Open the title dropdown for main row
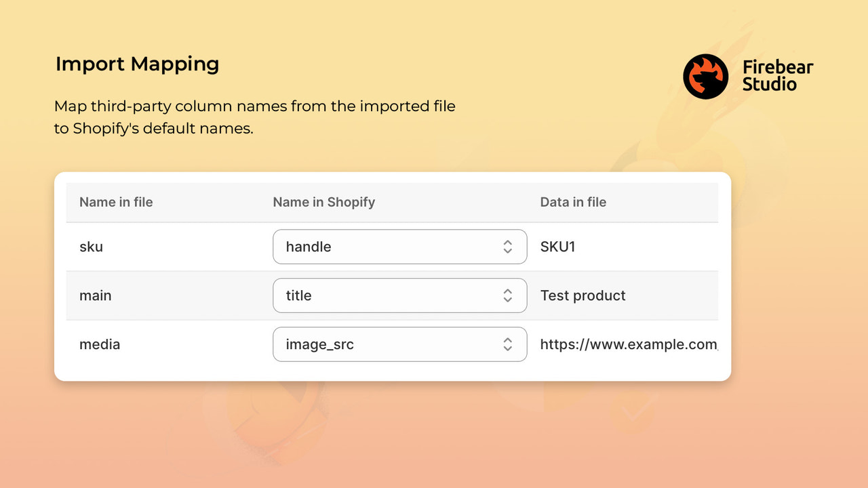Screen dimensions: 868x488 pyautogui.click(x=399, y=296)
